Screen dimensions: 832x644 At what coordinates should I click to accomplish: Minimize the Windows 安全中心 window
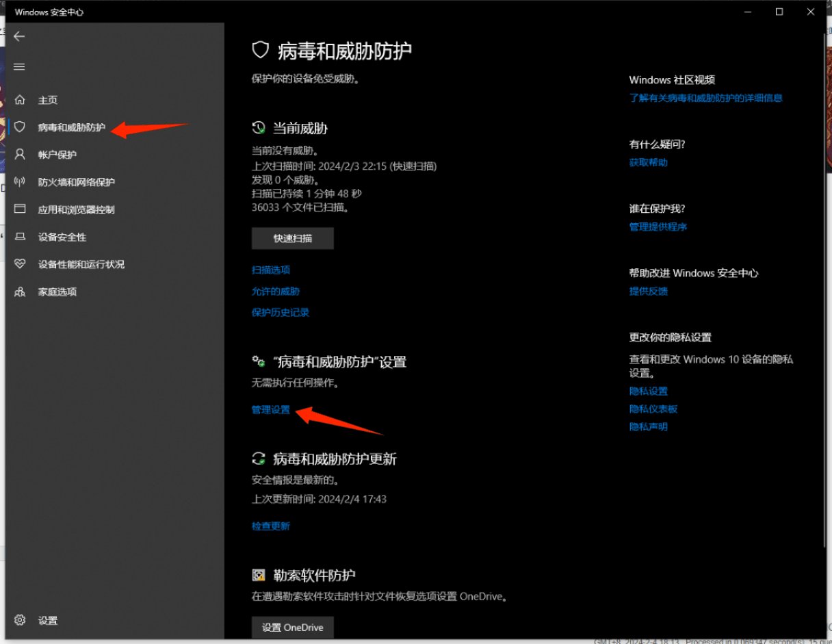click(748, 12)
